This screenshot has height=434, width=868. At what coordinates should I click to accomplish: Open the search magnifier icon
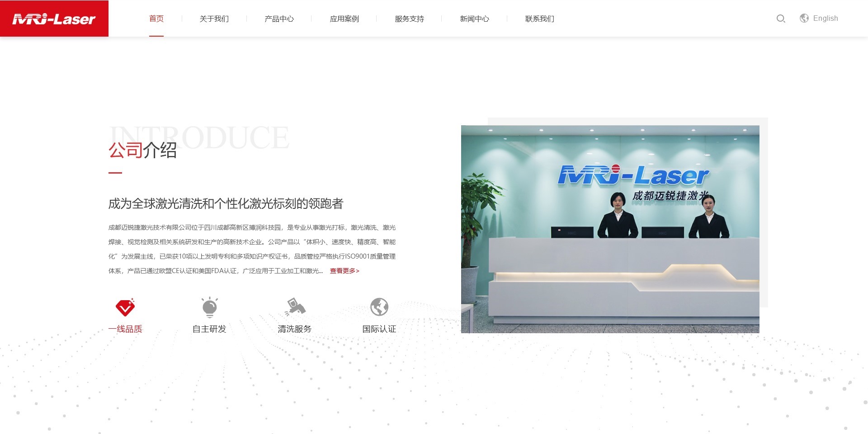[780, 19]
